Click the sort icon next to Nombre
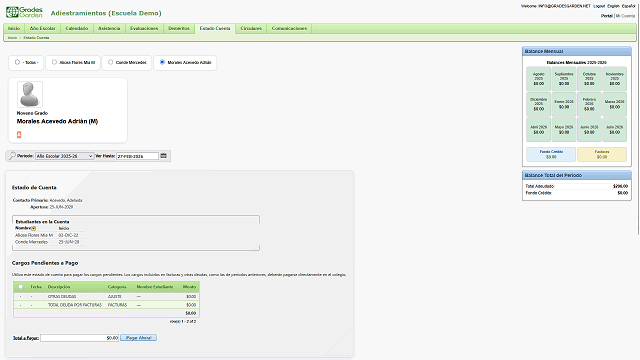 tap(33, 228)
